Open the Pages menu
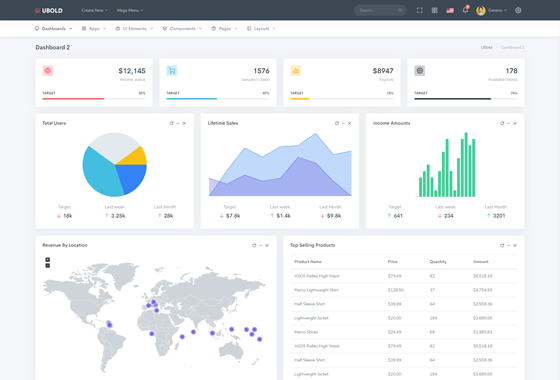The width and height of the screenshot is (560, 380). click(x=224, y=29)
